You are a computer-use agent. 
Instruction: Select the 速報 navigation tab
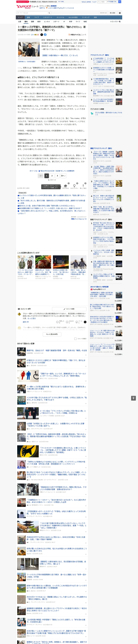click(28, 17)
